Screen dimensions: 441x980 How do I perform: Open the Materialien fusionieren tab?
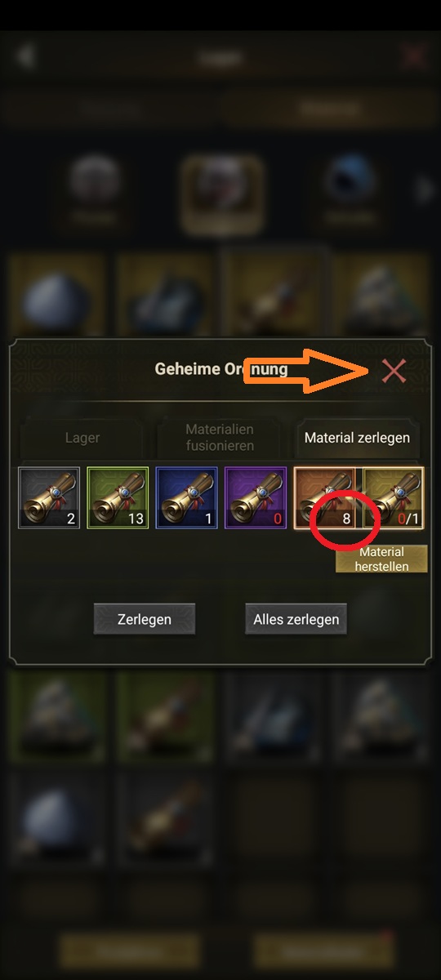click(x=220, y=438)
